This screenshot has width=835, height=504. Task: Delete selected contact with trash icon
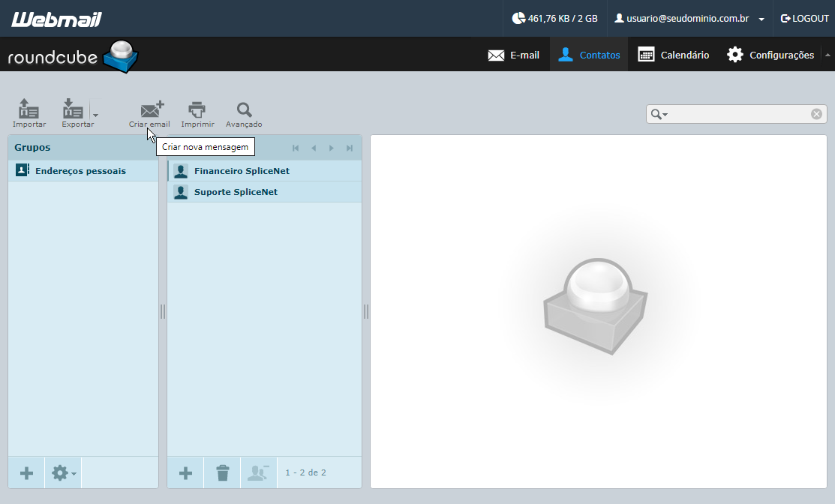pos(223,472)
